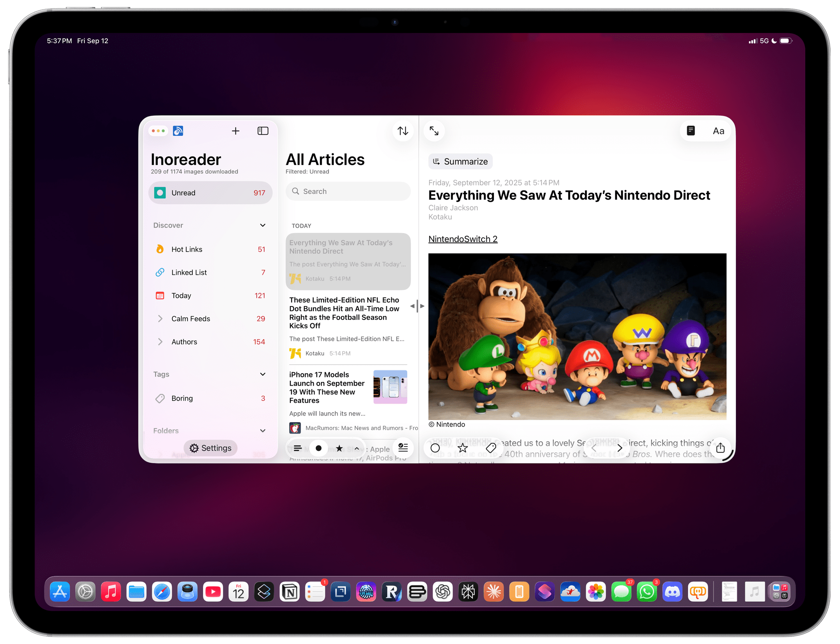The width and height of the screenshot is (840, 644).
Task: Click the share icon in article toolbar
Action: tap(720, 448)
